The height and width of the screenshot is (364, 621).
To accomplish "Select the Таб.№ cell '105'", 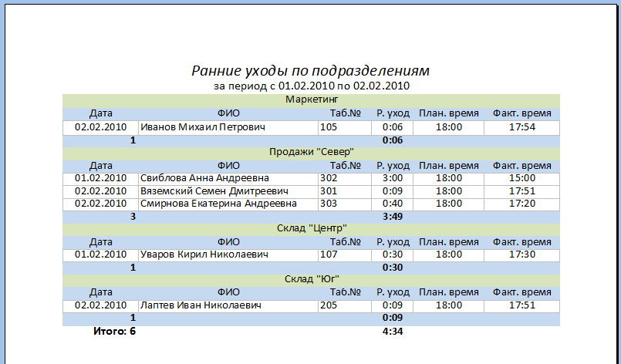I will click(x=345, y=127).
